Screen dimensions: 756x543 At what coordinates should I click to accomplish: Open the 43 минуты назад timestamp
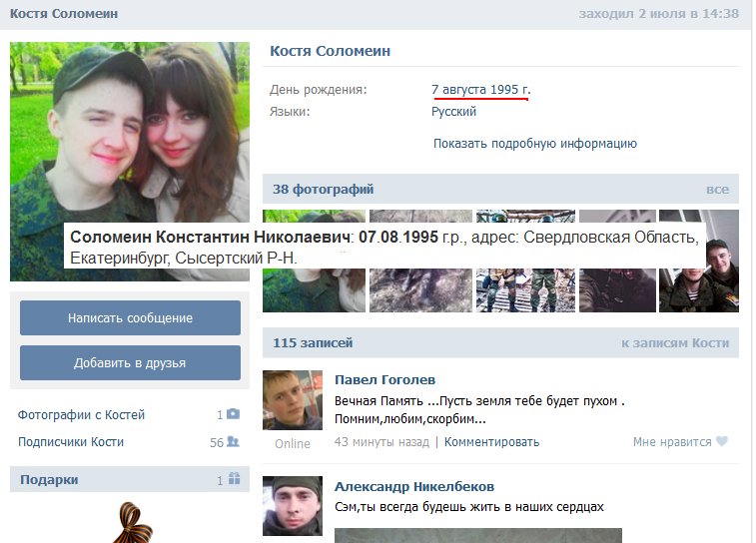(381, 442)
